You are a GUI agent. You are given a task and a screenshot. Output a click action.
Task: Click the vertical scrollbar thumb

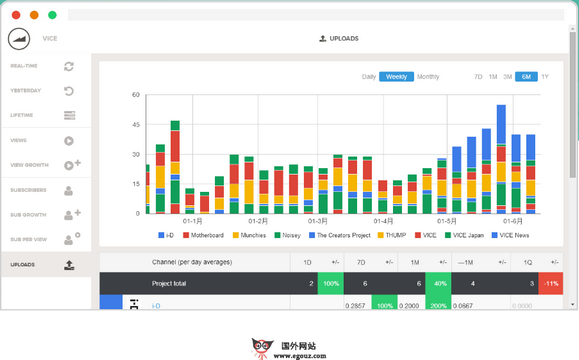coord(573,105)
